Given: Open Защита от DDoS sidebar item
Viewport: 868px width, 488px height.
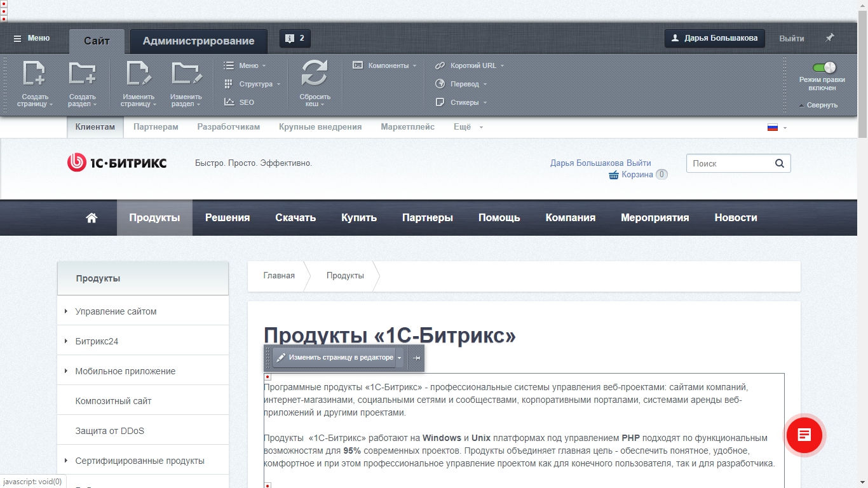Looking at the screenshot, I should click(x=143, y=431).
